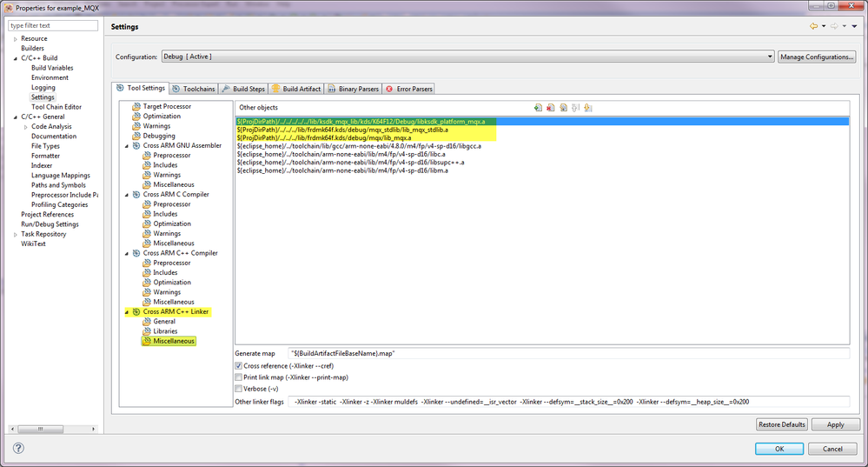The image size is (868, 467).
Task: Click the Properties window title icon
Action: point(9,8)
